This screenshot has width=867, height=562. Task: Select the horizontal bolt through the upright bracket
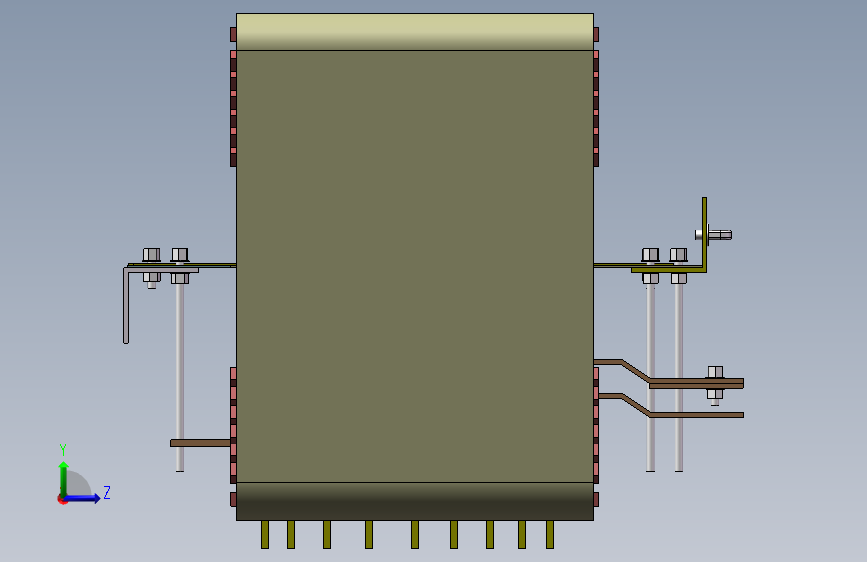[x=714, y=235]
